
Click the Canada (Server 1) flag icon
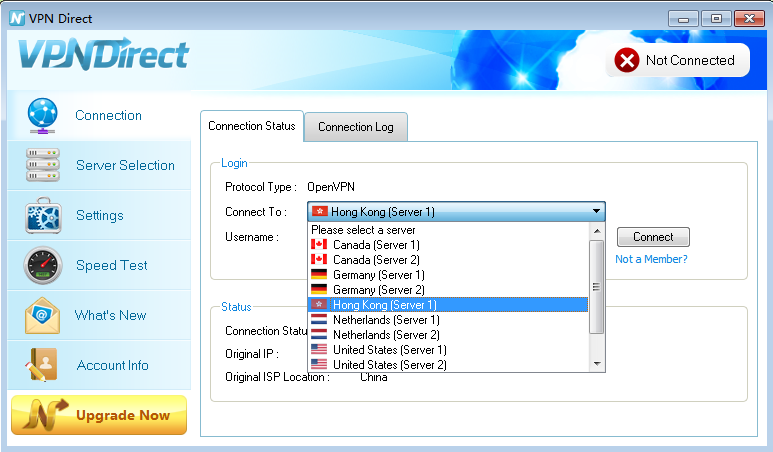click(319, 244)
